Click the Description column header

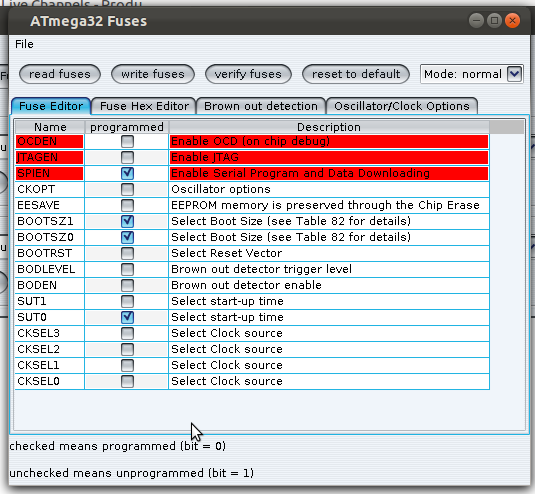click(329, 127)
